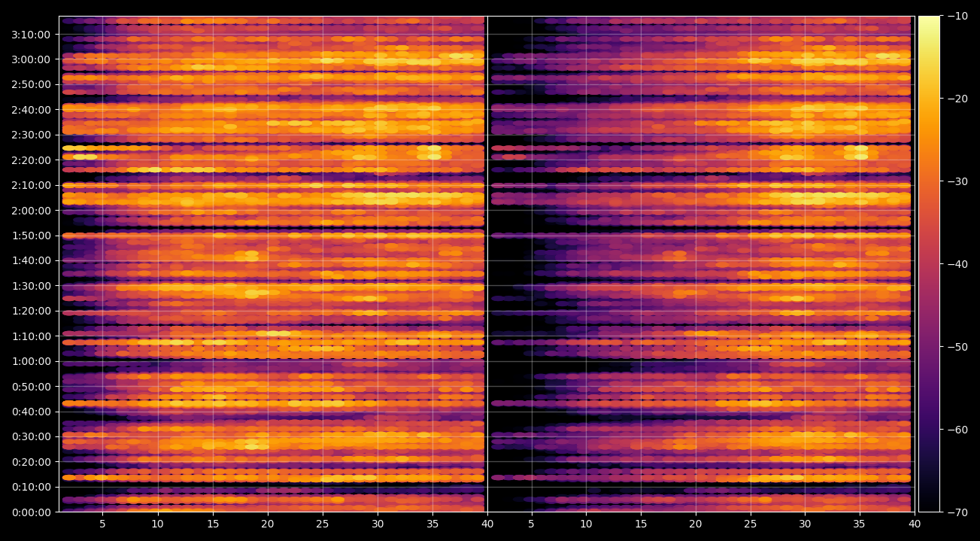The height and width of the screenshot is (541, 980).
Task: Click x-axis label 5 under left heatmap
Action: click(102, 524)
